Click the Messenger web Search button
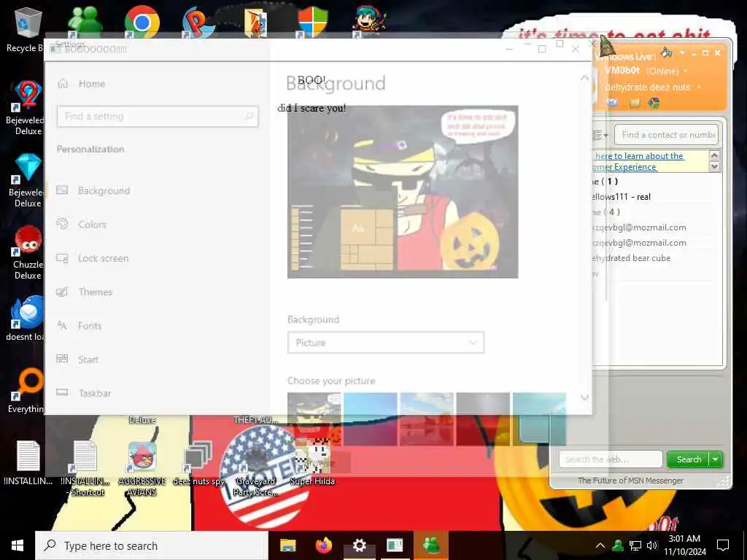 689,459
